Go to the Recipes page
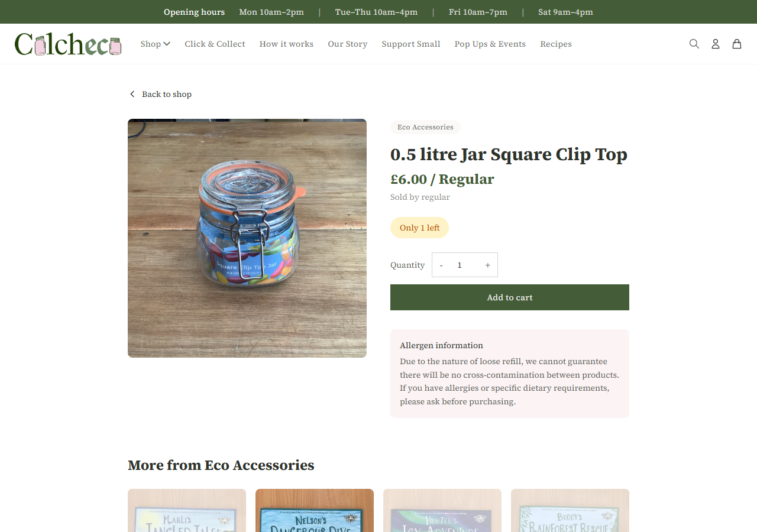The height and width of the screenshot is (532, 757). (x=556, y=44)
